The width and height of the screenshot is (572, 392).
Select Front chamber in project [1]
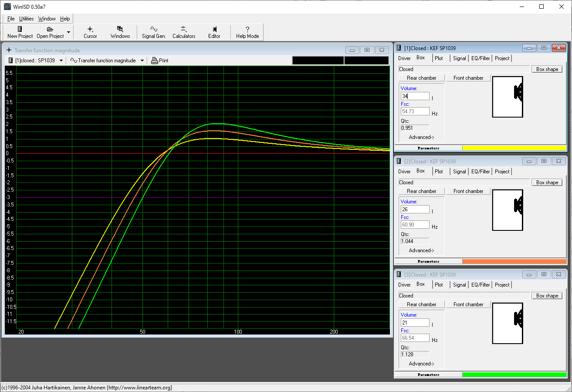pyautogui.click(x=468, y=78)
